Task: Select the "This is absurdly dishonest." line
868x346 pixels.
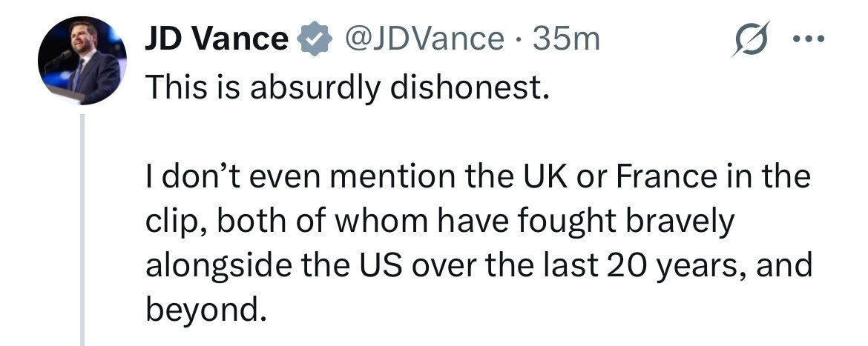Action: (347, 88)
